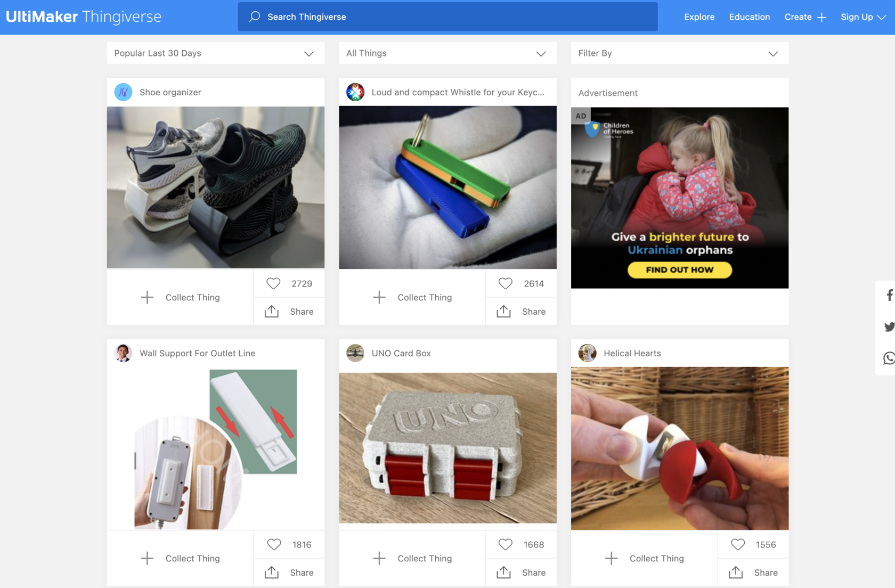Share the Shoe organizer thing

point(289,312)
